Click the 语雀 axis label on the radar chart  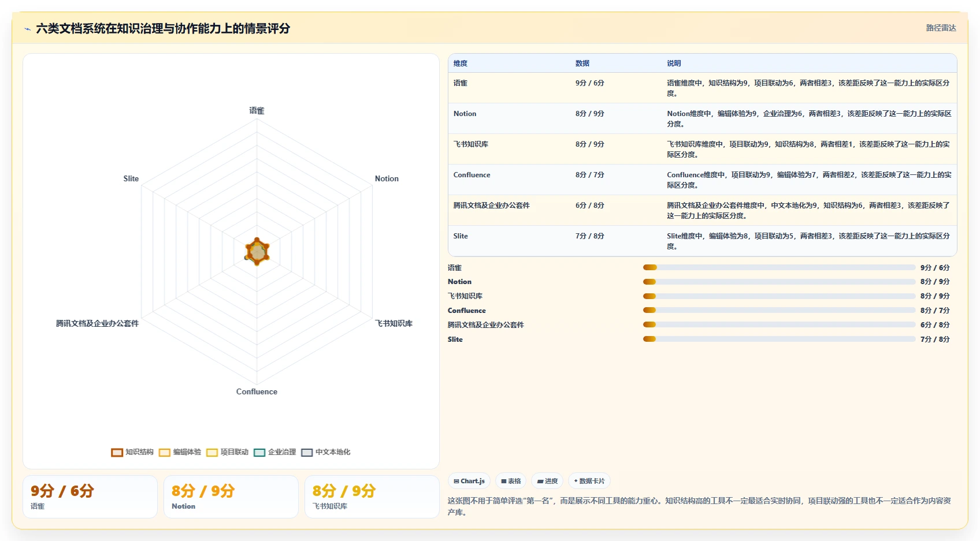[257, 110]
